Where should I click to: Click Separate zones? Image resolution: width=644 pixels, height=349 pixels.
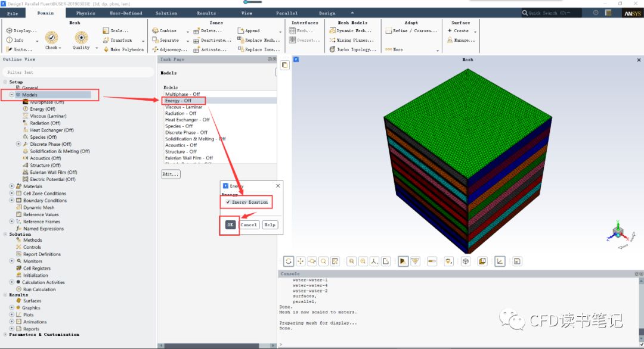166,40
